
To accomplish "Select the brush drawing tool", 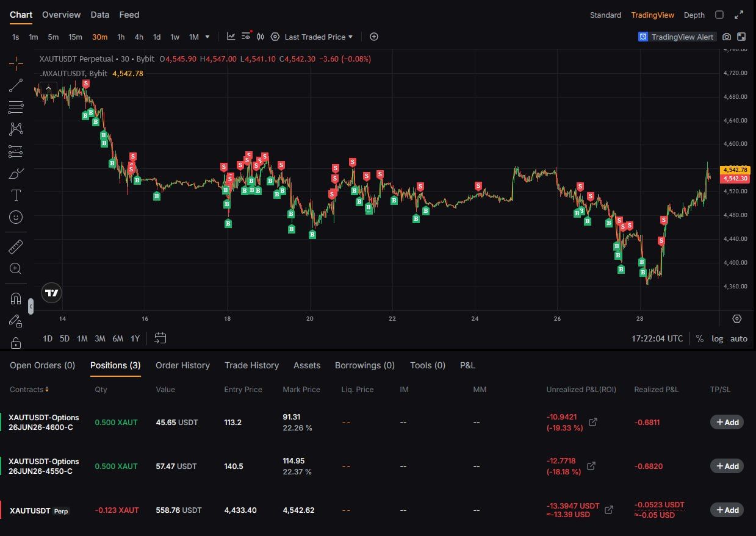I will 16,173.
